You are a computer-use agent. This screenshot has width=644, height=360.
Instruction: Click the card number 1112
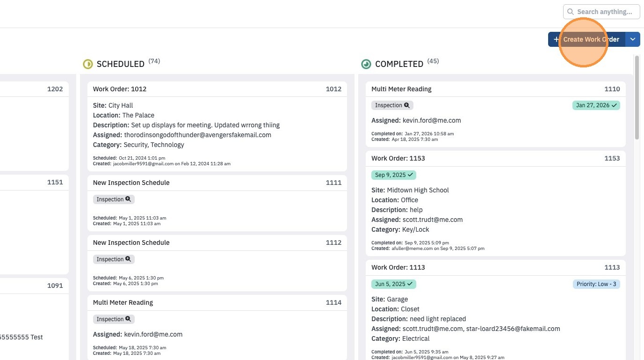click(x=334, y=242)
